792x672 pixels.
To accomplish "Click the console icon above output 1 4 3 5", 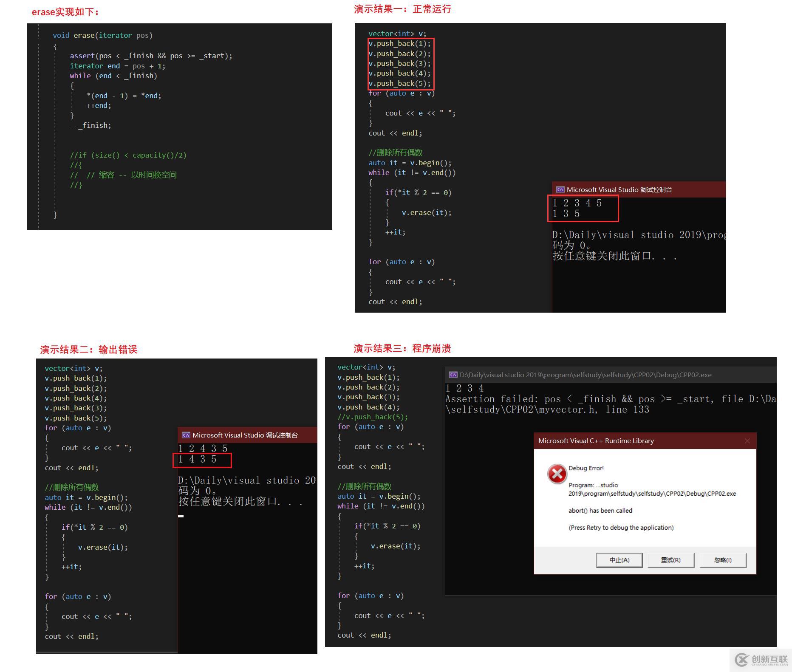I will point(186,435).
